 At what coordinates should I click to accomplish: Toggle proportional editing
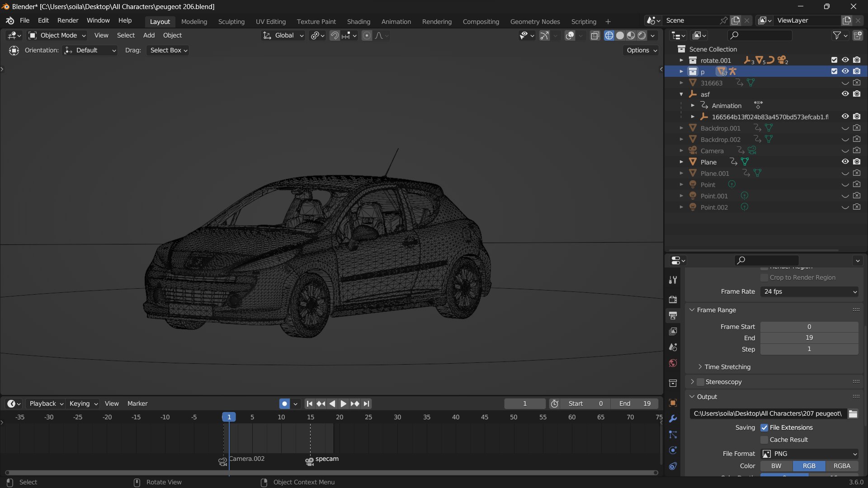(367, 35)
